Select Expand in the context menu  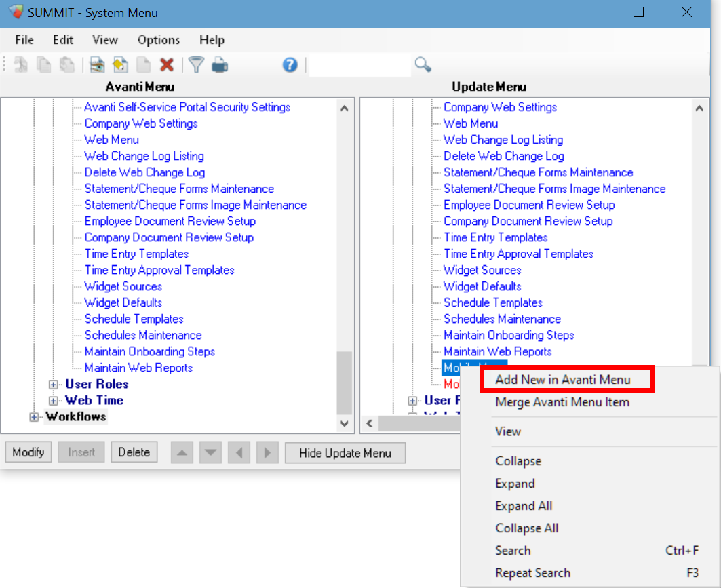515,484
